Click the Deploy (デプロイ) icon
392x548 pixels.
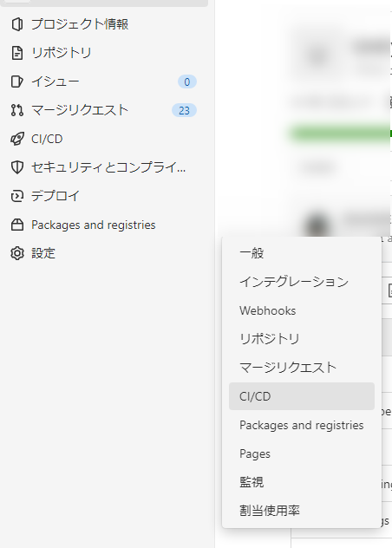pyautogui.click(x=17, y=196)
